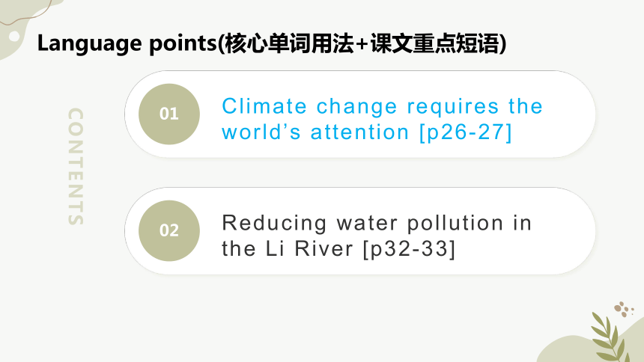Click the 01 circle badge
Viewport: 644px width, 362px height.
pos(169,114)
